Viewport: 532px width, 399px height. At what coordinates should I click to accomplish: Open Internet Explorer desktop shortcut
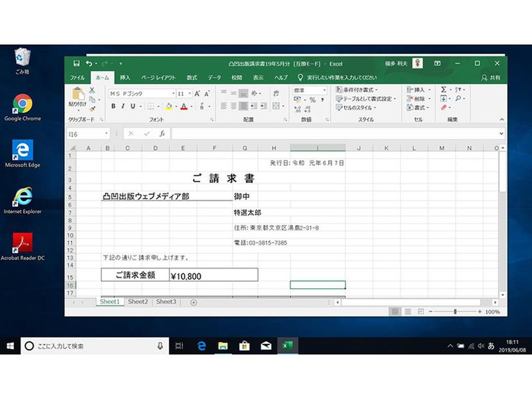[22, 200]
